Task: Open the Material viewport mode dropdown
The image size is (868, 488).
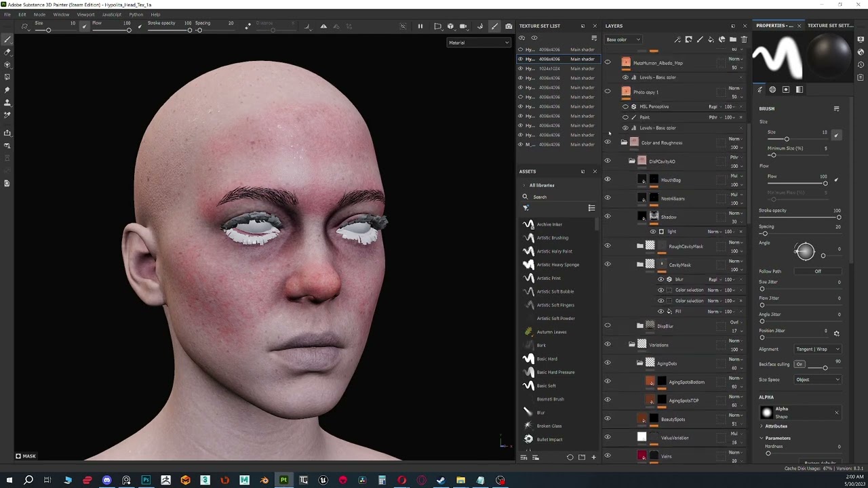Action: pyautogui.click(x=479, y=43)
